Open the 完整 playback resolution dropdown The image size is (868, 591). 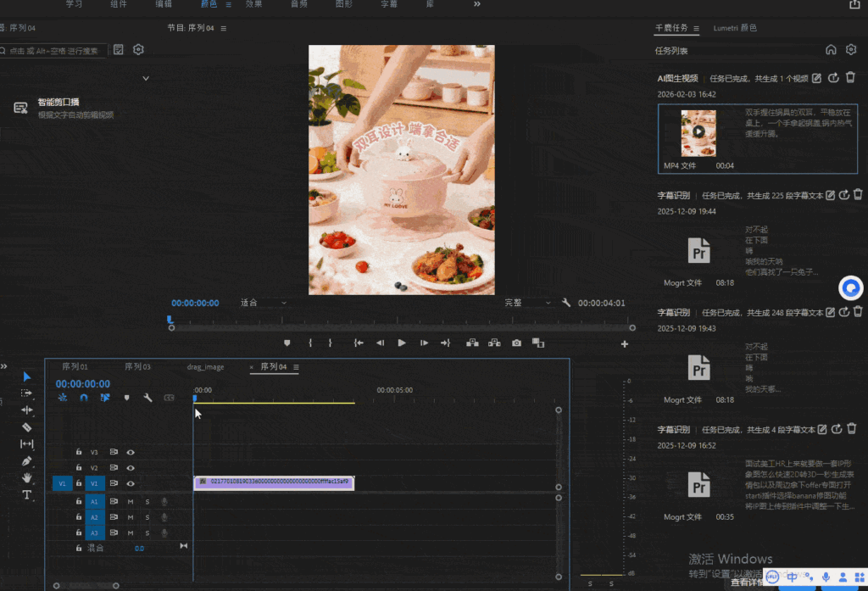(527, 303)
